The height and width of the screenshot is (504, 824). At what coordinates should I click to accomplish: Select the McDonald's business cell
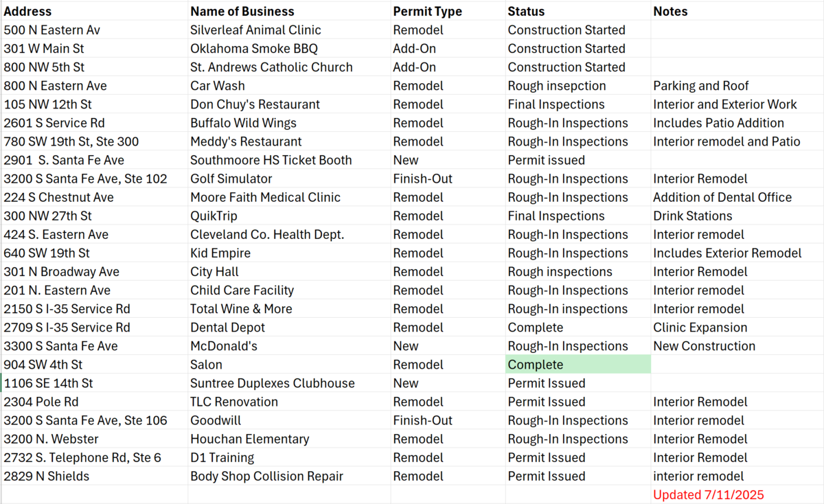pos(289,346)
